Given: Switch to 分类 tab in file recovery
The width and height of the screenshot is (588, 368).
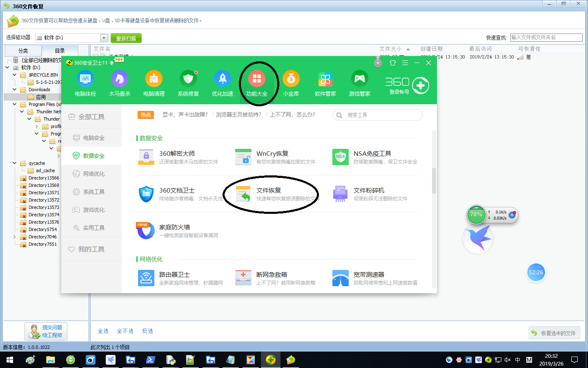Looking at the screenshot, I should coord(23,51).
